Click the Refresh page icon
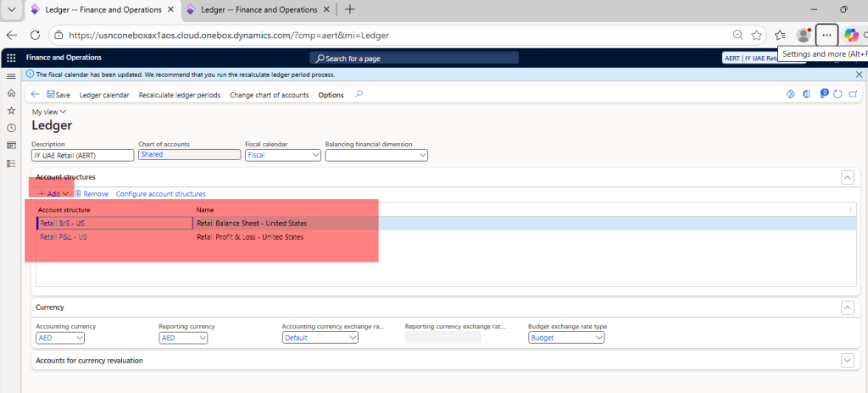 [x=837, y=94]
